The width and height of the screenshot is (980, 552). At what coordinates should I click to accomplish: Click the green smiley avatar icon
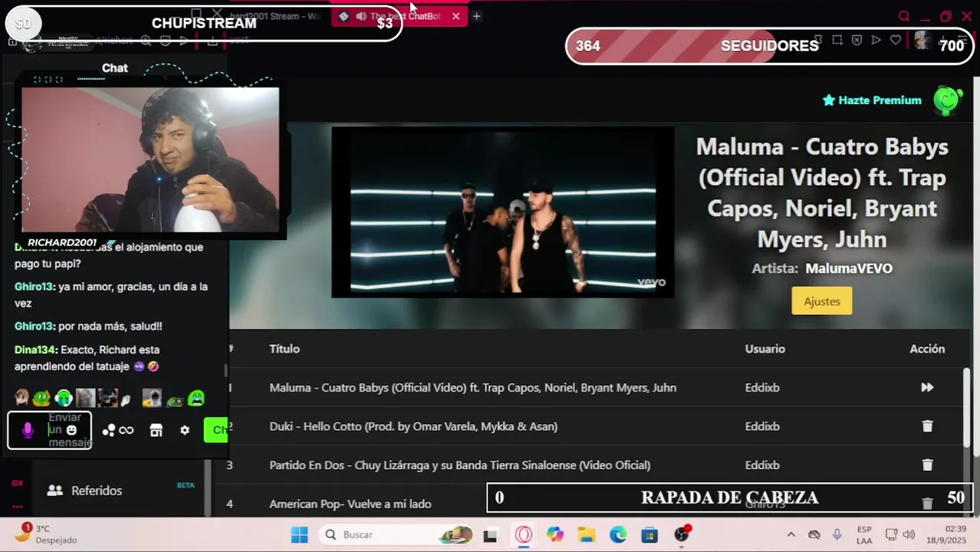948,100
